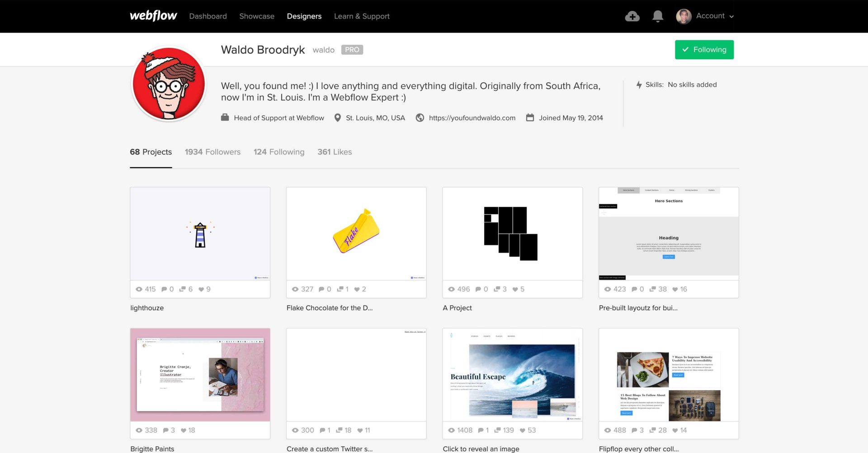Switch to the 361 Likes tab
Viewport: 868px width, 453px height.
(334, 152)
